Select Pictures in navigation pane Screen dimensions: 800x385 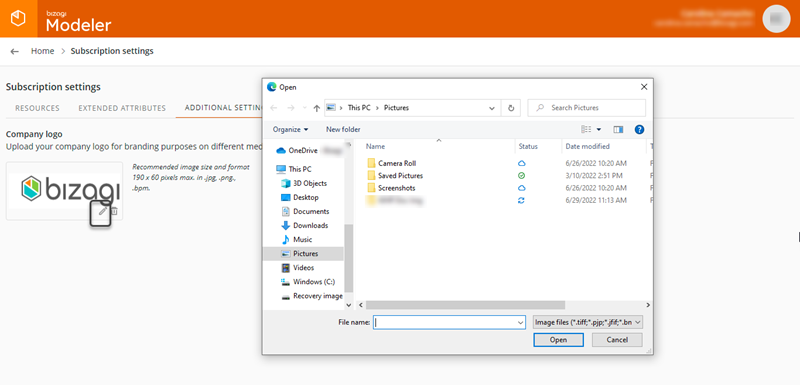[x=303, y=253]
